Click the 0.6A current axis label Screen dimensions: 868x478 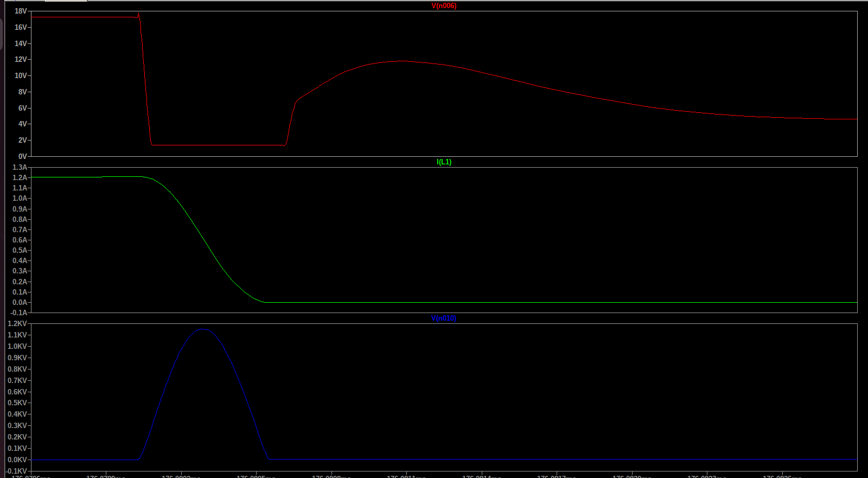[20, 240]
